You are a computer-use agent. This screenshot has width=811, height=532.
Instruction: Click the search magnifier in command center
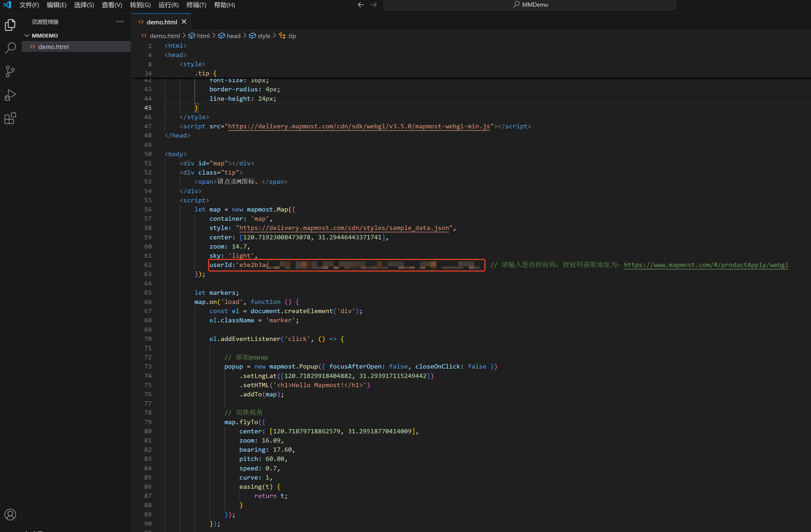click(x=517, y=5)
